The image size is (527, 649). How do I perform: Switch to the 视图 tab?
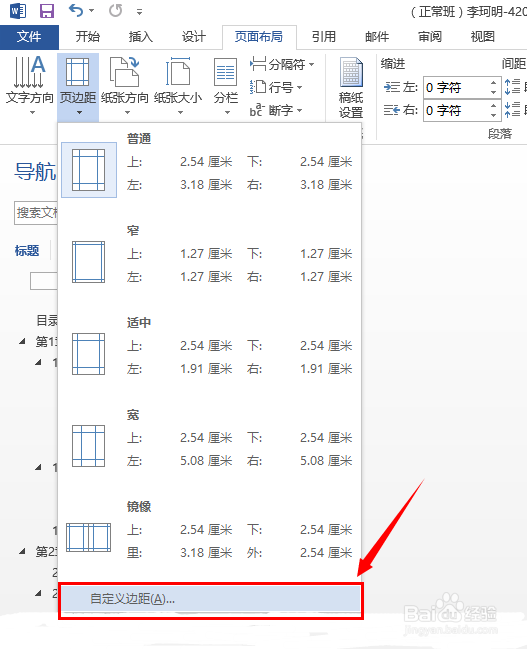(x=483, y=37)
